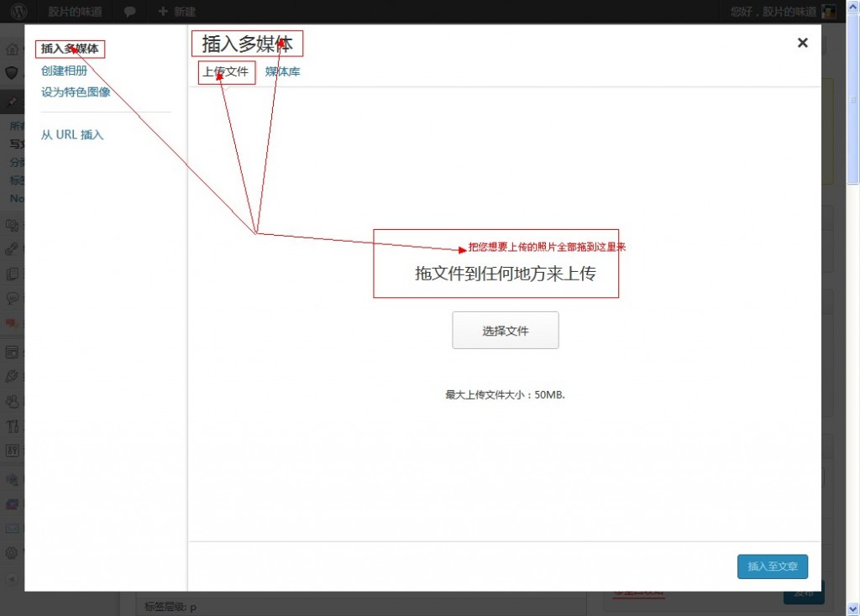Image resolution: width=860 pixels, height=616 pixels.
Task: Click the 插入至文章 button
Action: click(x=773, y=566)
